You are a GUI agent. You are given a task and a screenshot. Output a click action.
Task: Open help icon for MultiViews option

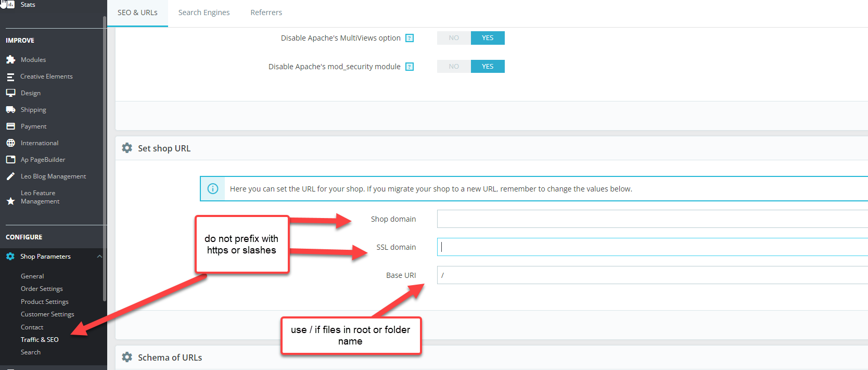[x=410, y=38]
